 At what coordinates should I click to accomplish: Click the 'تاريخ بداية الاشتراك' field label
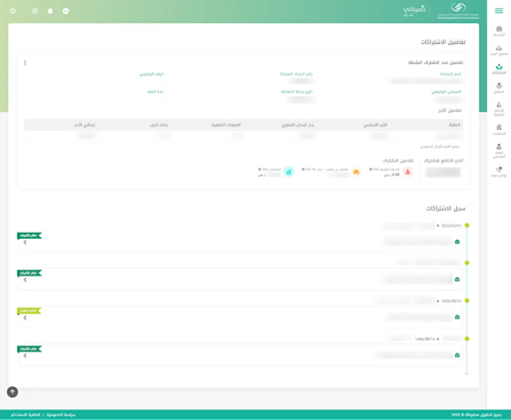click(296, 91)
